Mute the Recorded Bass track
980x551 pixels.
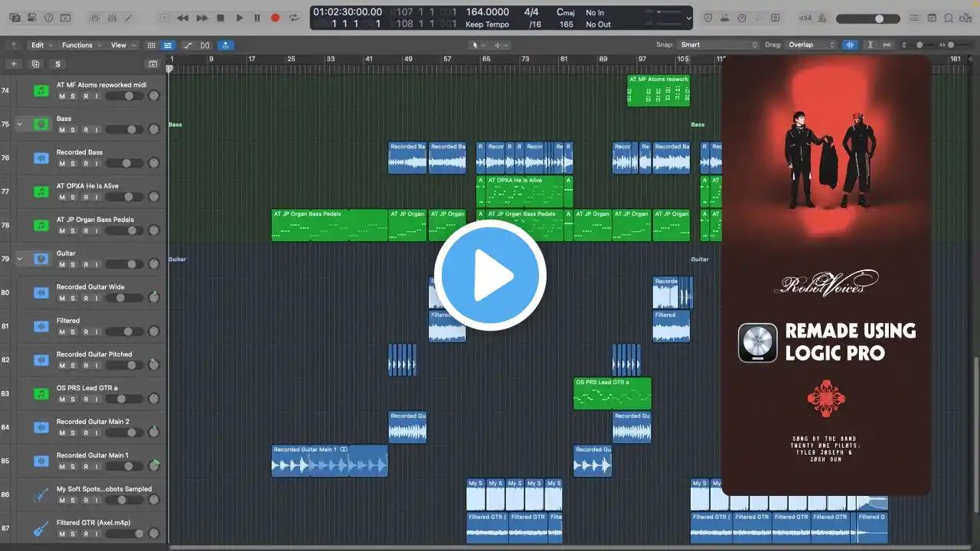point(62,163)
